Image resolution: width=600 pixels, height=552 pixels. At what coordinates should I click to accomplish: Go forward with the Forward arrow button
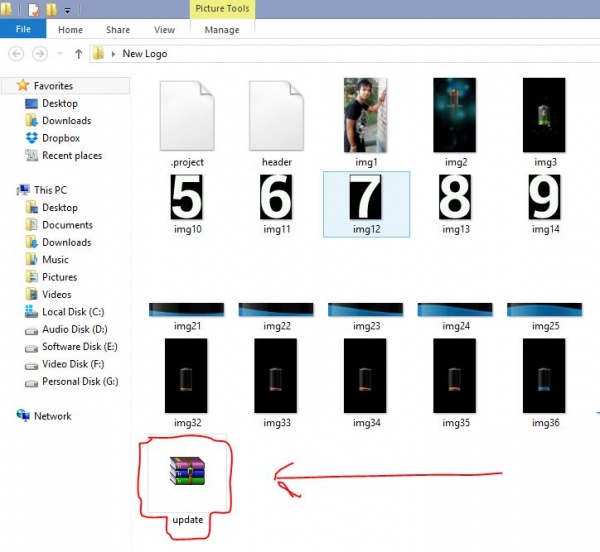[40, 54]
